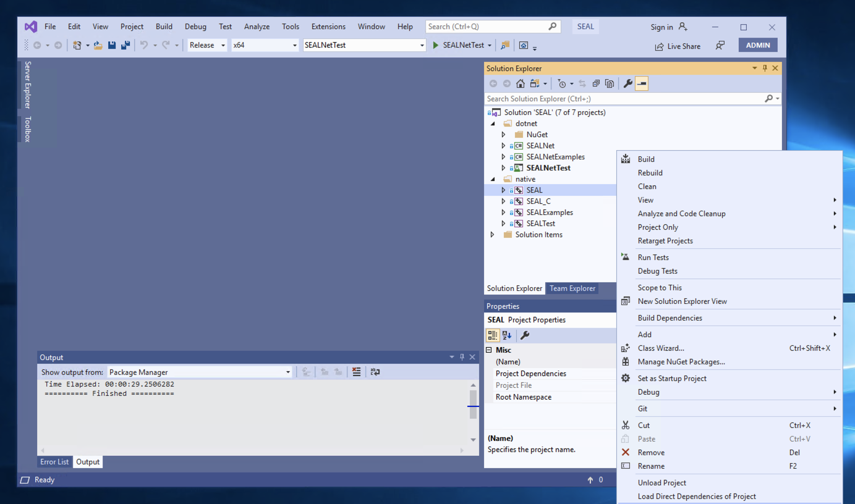Screen dimensions: 855x504
Task: Click the Sign in link
Action: (661, 27)
